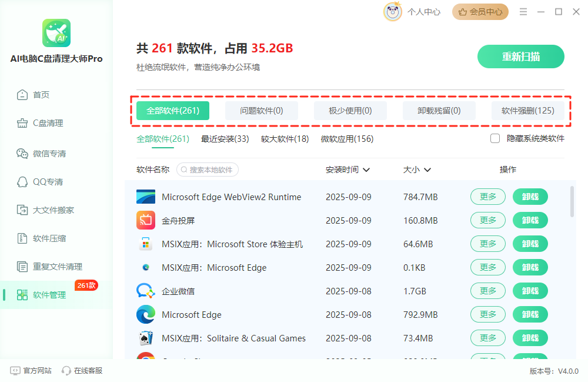Viewport: 588px width, 382px height.
Task: Open the 最近安装(33) sub-tab
Action: (225, 139)
